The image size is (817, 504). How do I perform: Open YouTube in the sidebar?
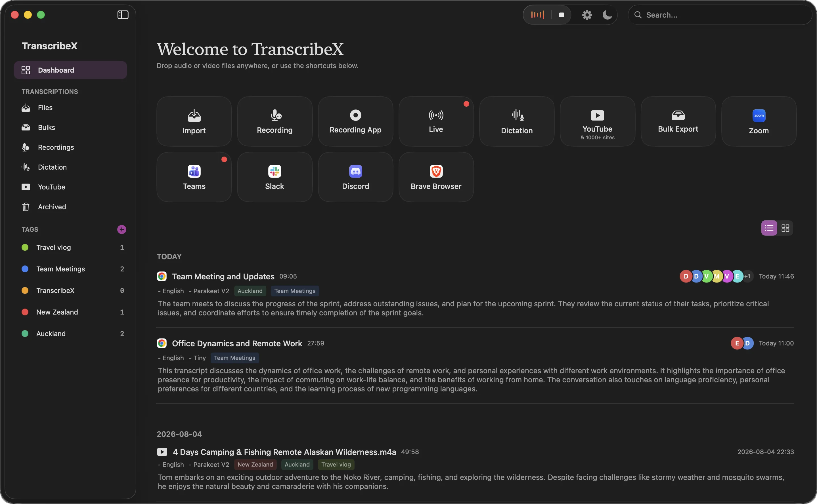coord(70,187)
